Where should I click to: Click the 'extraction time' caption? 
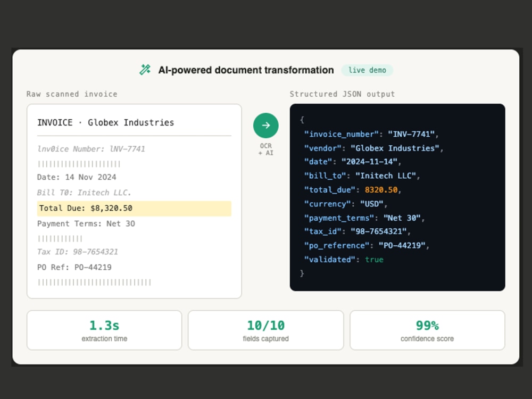point(104,338)
